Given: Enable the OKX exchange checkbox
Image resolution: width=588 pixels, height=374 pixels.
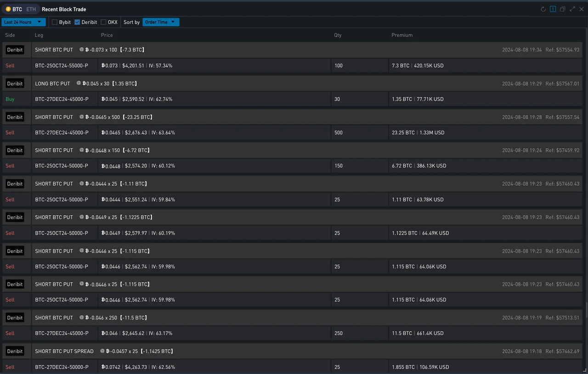Looking at the screenshot, I should point(103,22).
